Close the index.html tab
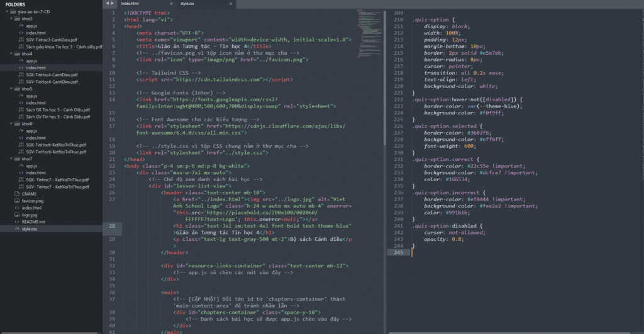This screenshot has width=644, height=334. tap(171, 4)
